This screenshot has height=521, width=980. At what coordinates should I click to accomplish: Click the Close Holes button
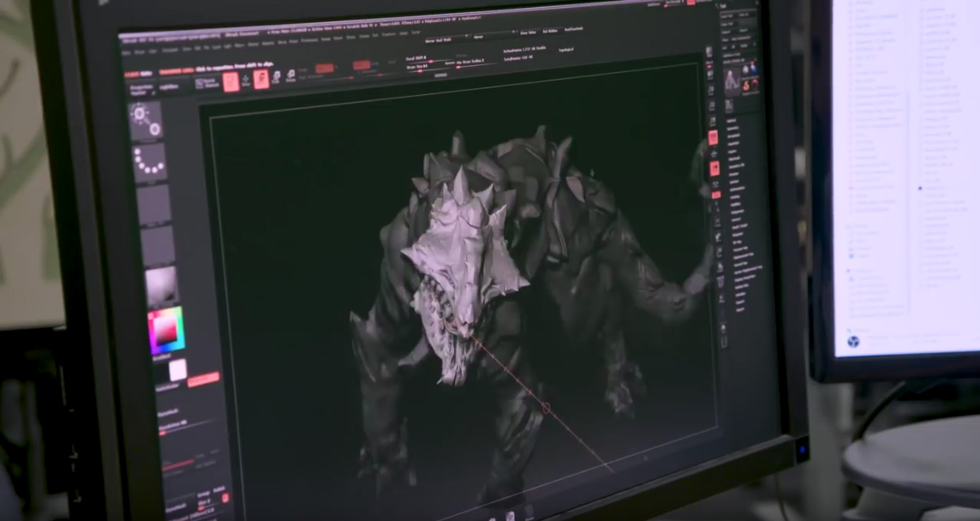529,33
